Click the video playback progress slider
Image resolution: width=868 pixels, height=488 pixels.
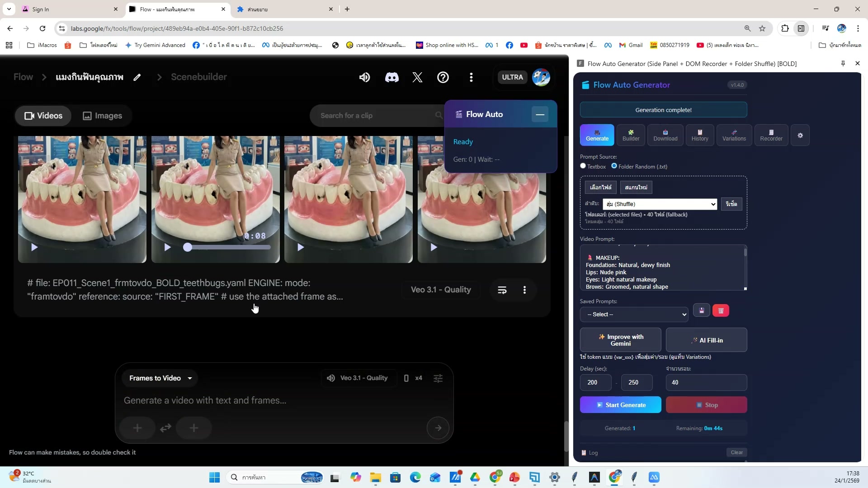228,247
